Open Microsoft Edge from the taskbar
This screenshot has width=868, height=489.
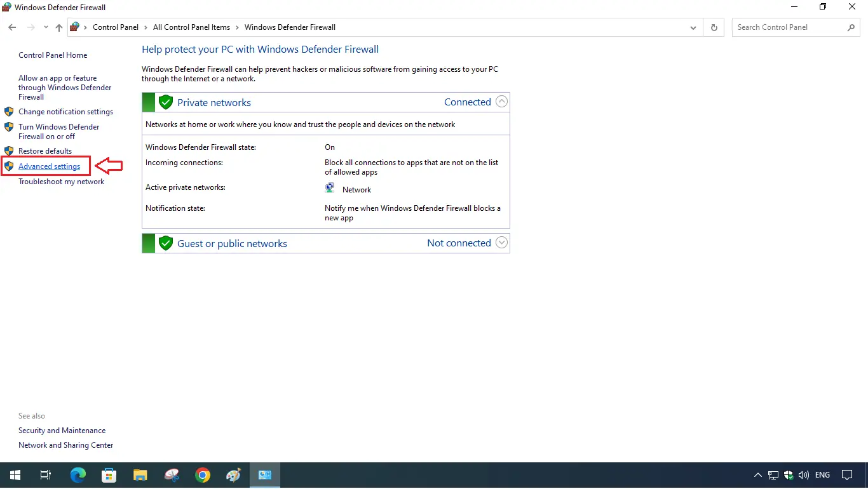coord(78,475)
